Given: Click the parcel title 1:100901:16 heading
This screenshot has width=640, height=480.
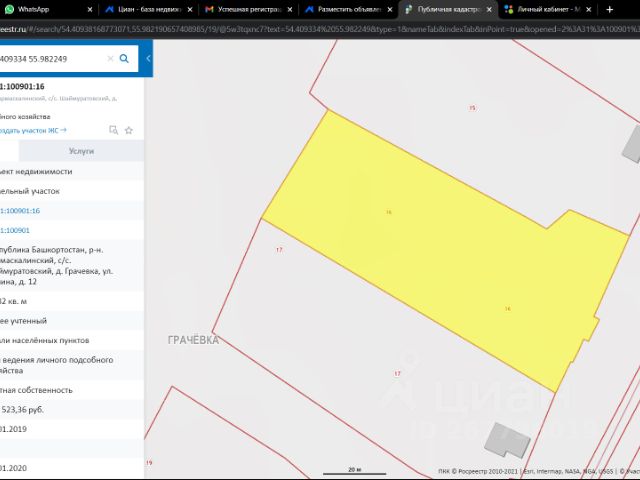Looking at the screenshot, I should [x=22, y=87].
